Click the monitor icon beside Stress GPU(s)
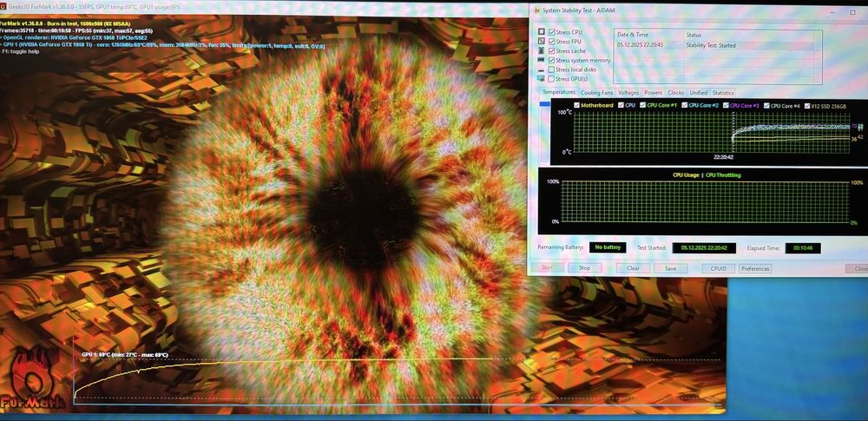This screenshot has height=421, width=868. 542,79
